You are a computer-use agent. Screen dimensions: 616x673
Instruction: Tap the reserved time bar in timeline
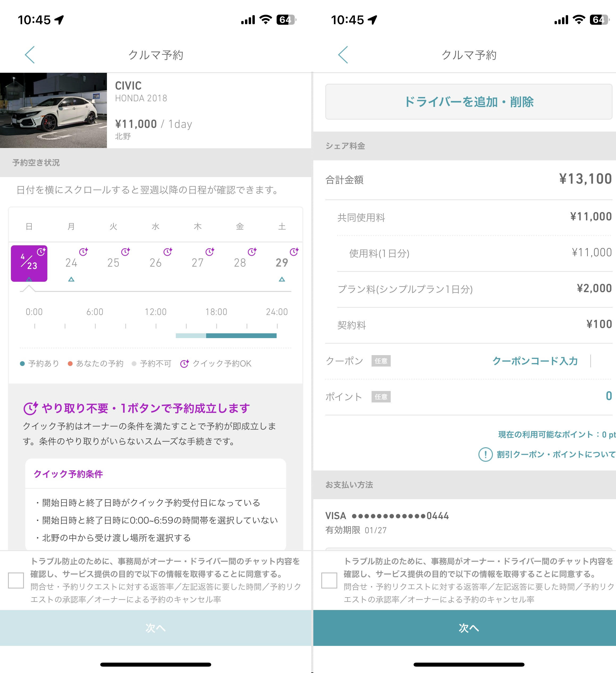(241, 335)
